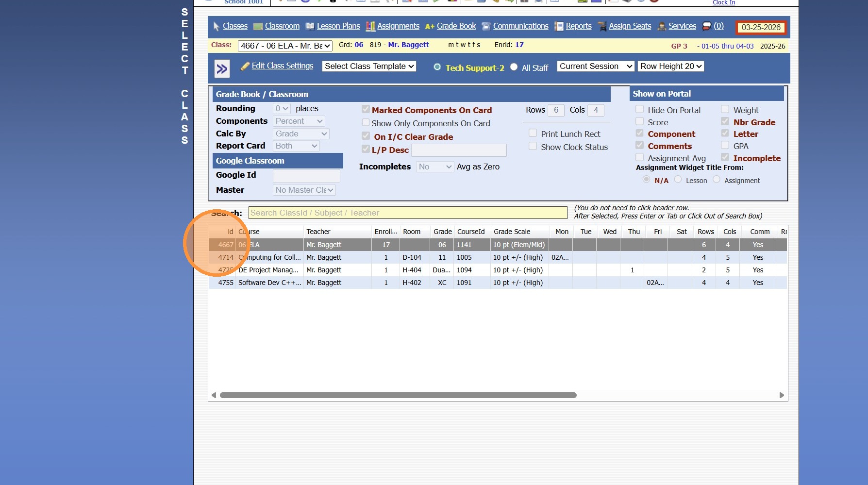Enable the Print Lunch Rect checkbox
The height and width of the screenshot is (485, 868).
coord(533,134)
